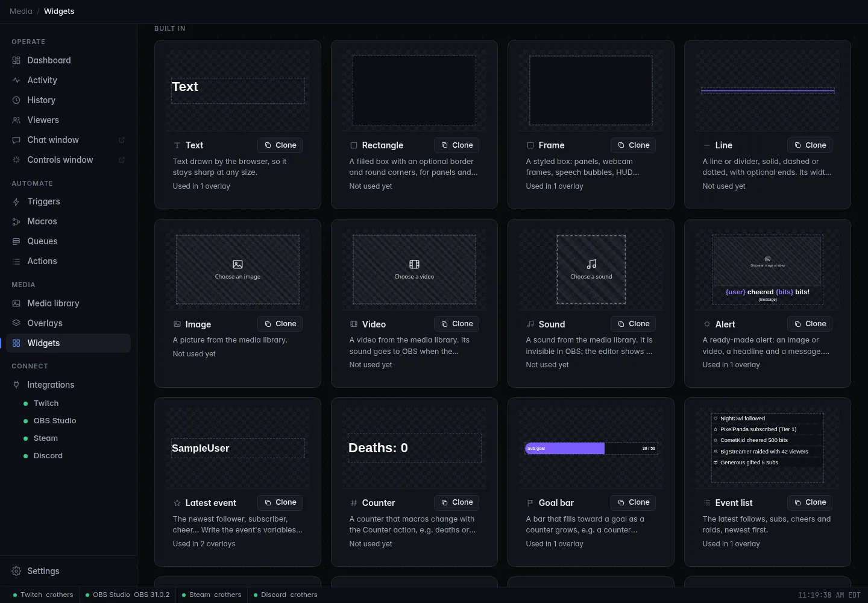
Task: Click the Settings gear icon
Action: tap(16, 571)
